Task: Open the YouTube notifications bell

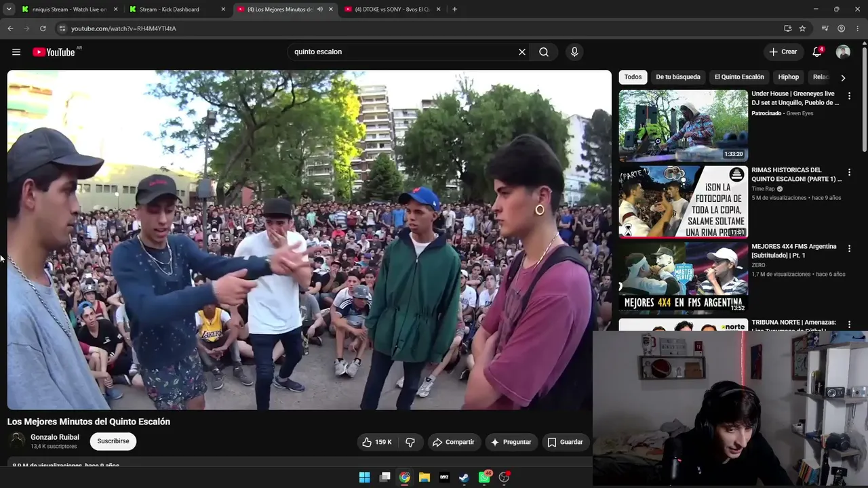Action: coord(817,52)
